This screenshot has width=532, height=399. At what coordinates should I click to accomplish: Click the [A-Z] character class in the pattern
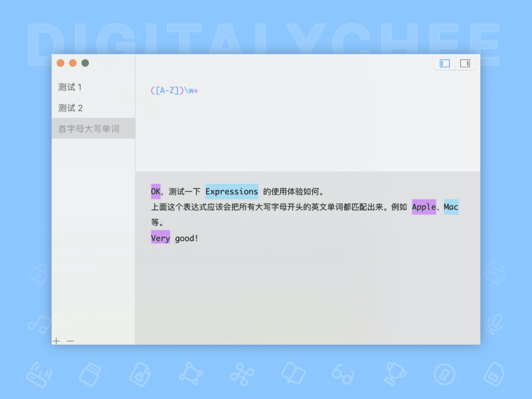[x=167, y=91]
